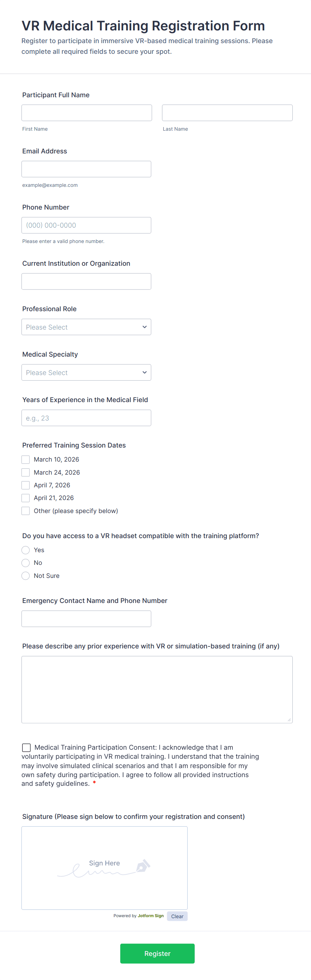
Task: Click the prior VR experience text area
Action: 157,689
